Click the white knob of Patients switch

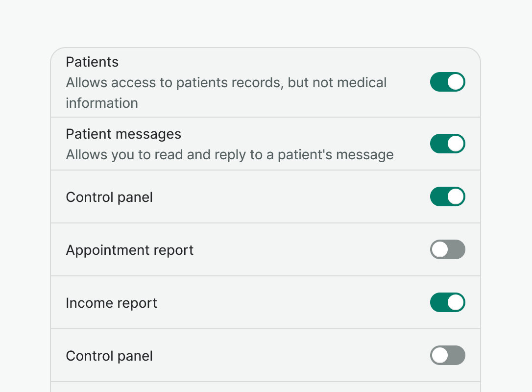point(456,82)
